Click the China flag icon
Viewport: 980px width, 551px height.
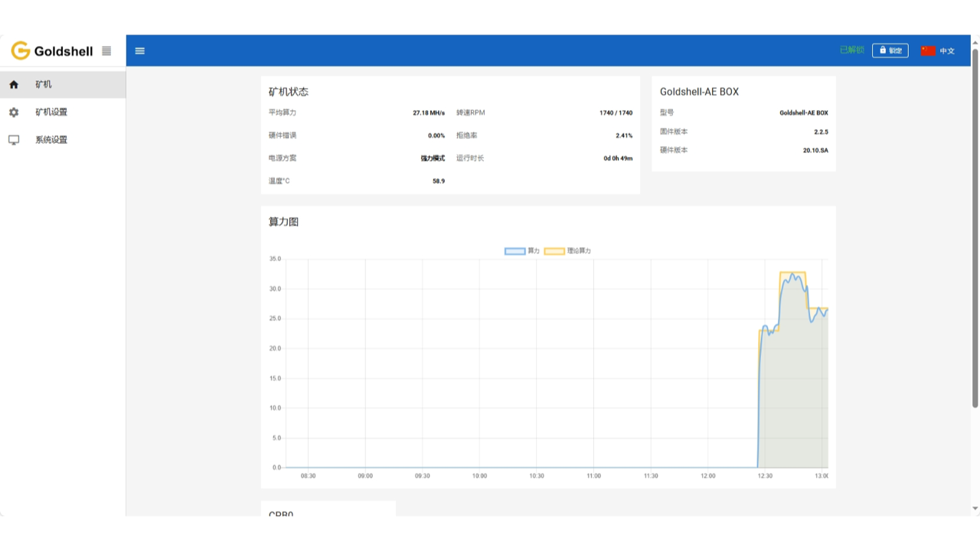pos(928,51)
